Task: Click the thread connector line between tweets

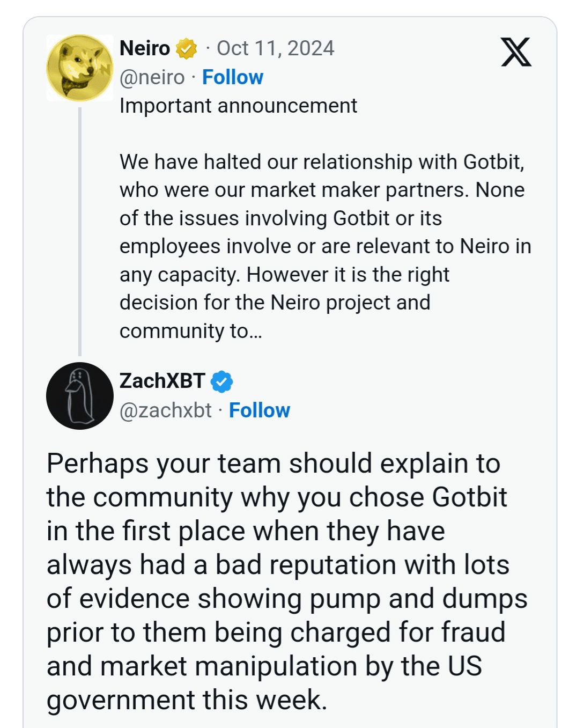Action: [80, 231]
